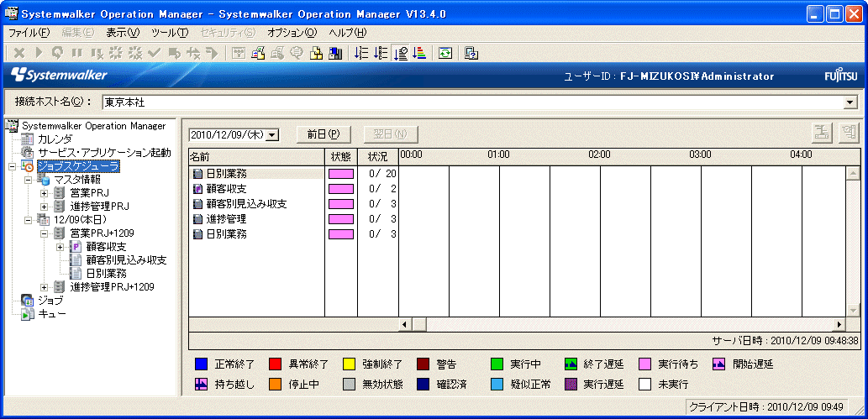Expand the 進捗管理PRJ node under マスタ情報
868x419 pixels.
point(45,207)
